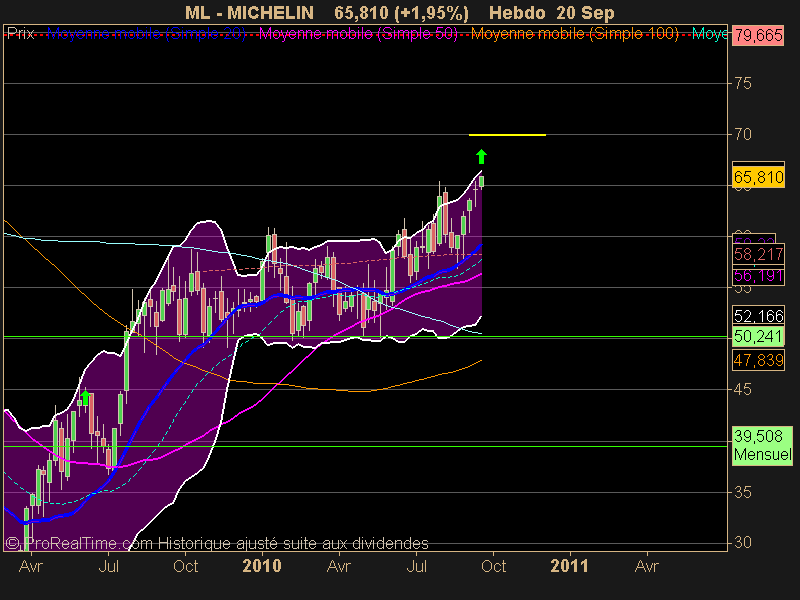
Task: Click the Jul label between 2010 and 2011
Action: [416, 566]
